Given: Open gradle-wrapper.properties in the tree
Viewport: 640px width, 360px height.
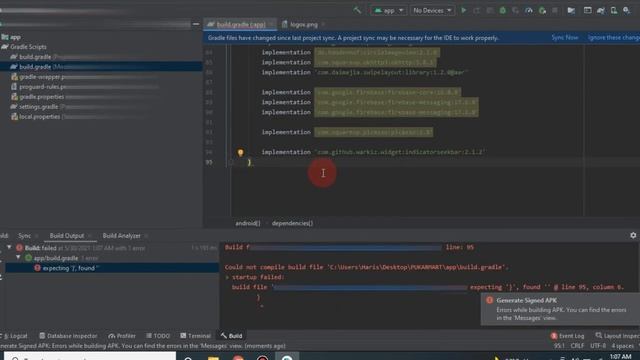Looking at the screenshot, I should (39, 77).
